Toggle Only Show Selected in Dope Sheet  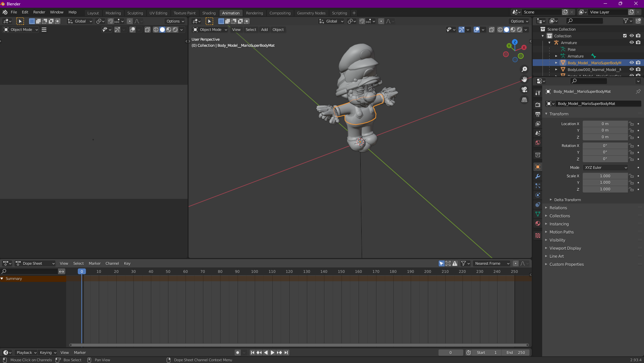[441, 263]
